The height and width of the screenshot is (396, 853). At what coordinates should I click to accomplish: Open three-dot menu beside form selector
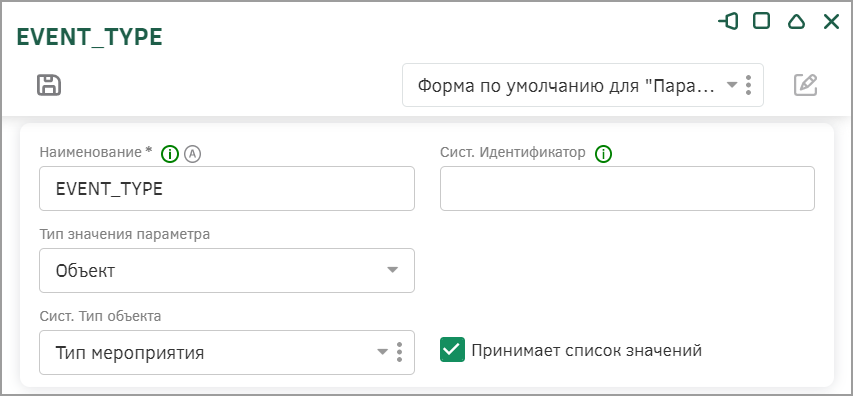749,85
